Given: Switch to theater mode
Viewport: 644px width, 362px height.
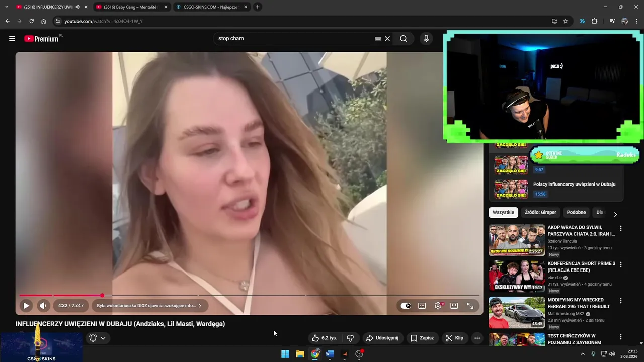Looking at the screenshot, I should click(x=454, y=305).
